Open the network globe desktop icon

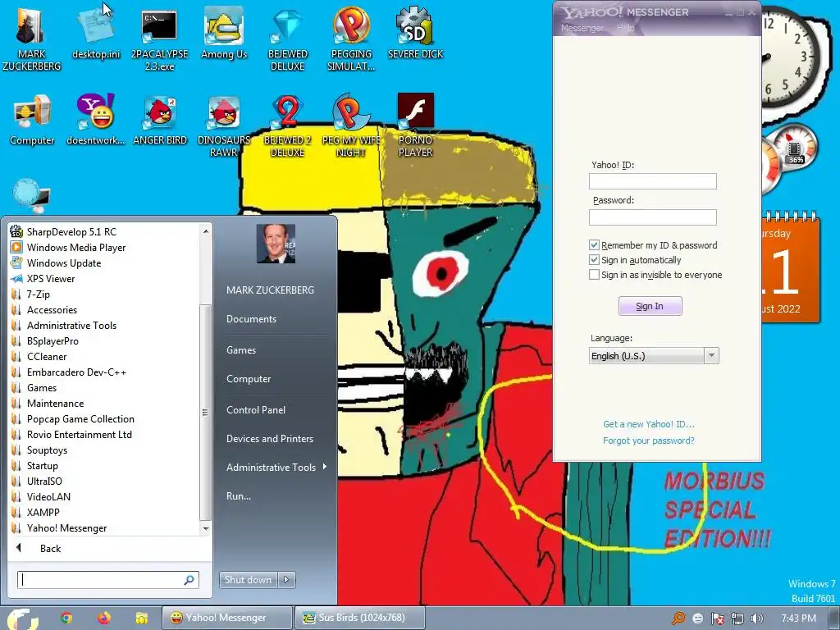pyautogui.click(x=31, y=195)
